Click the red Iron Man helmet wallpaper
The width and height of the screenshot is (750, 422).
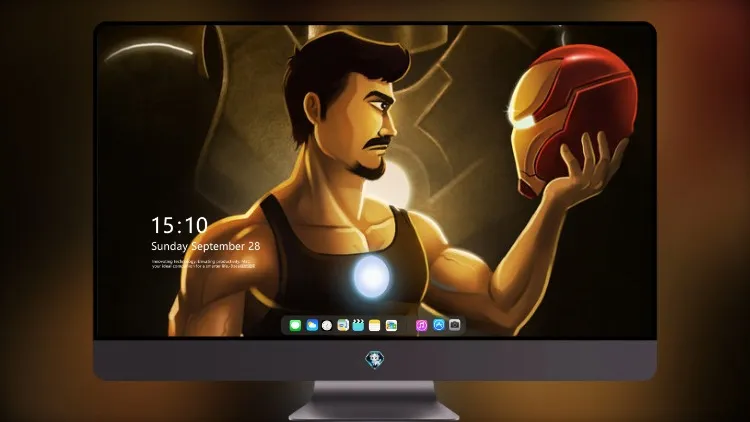click(572, 117)
